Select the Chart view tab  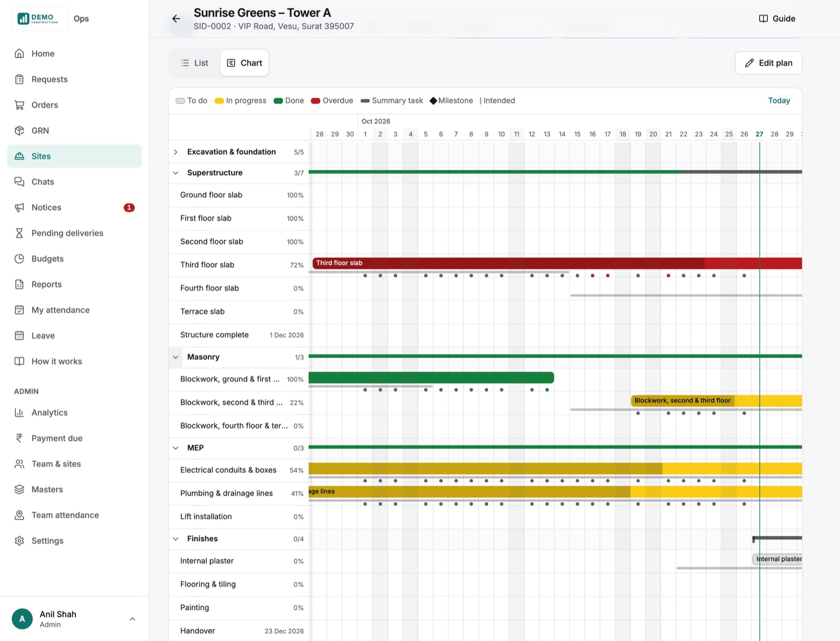245,63
